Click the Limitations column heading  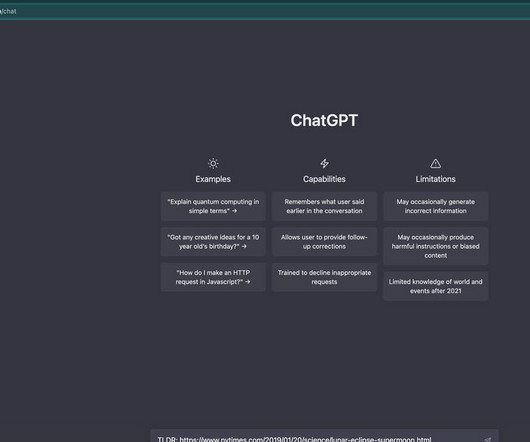point(435,179)
